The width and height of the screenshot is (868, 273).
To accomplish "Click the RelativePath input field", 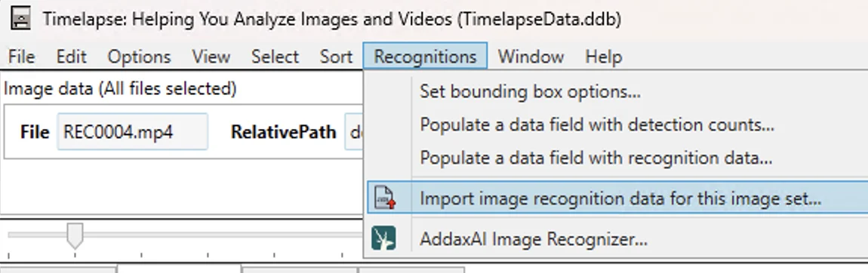I will 354,131.
